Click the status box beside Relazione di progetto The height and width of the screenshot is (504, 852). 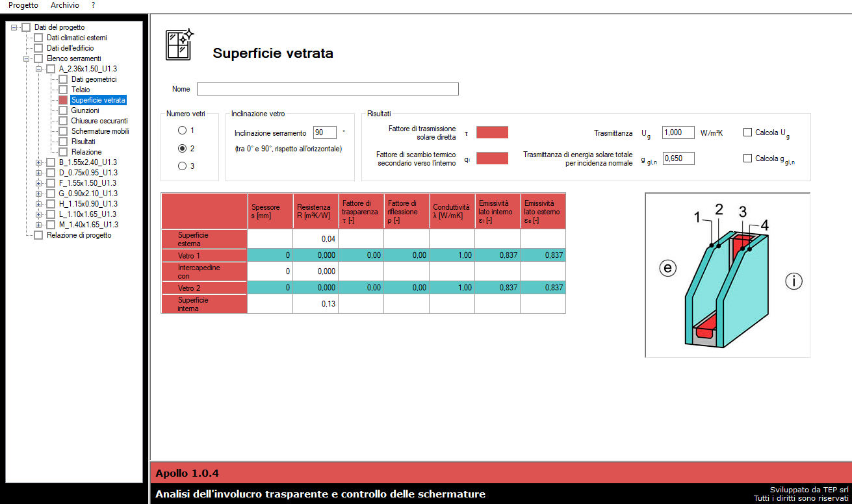point(38,235)
